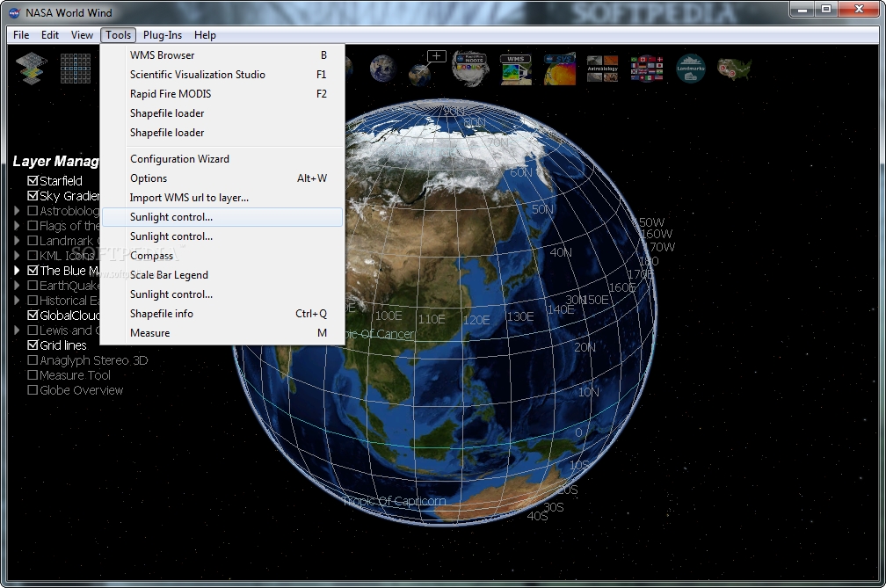Image resolution: width=886 pixels, height=588 pixels.
Task: Choose Import WMS url to layer...
Action: [222, 198]
